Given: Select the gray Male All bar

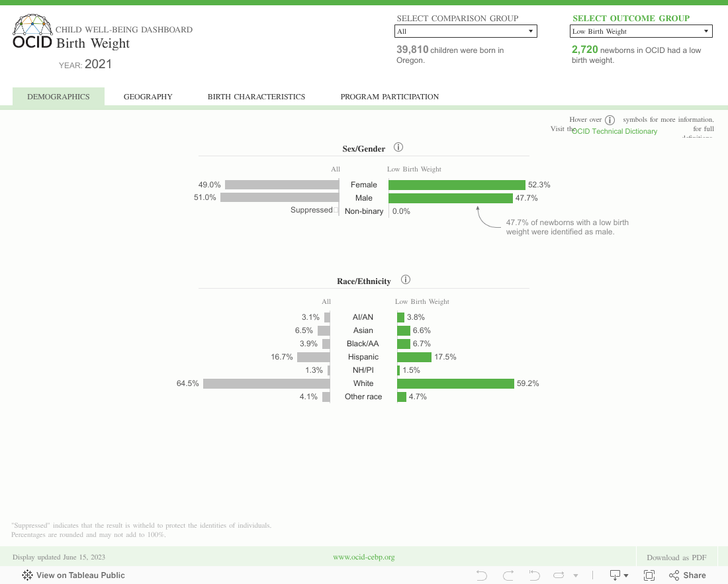Looking at the screenshot, I should coord(279,197).
